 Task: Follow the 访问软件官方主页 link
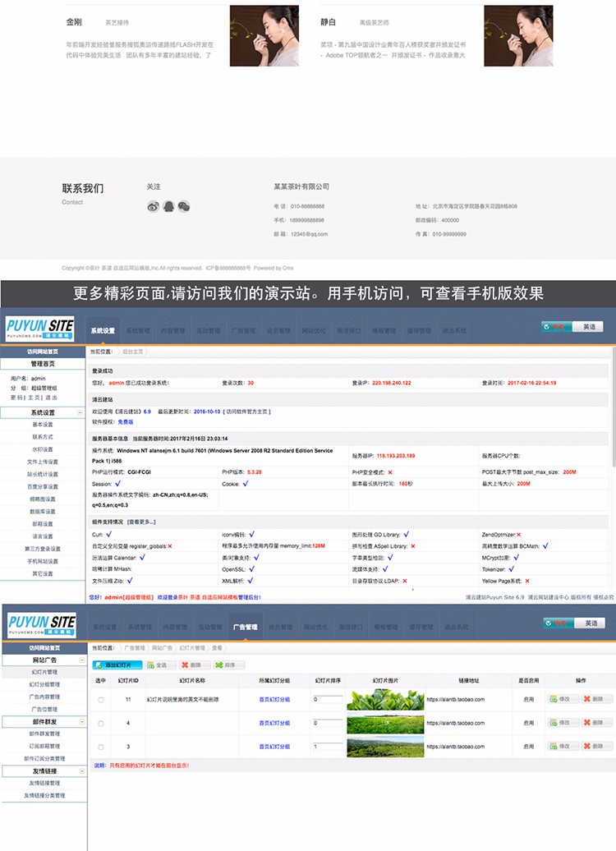pyautogui.click(x=247, y=412)
